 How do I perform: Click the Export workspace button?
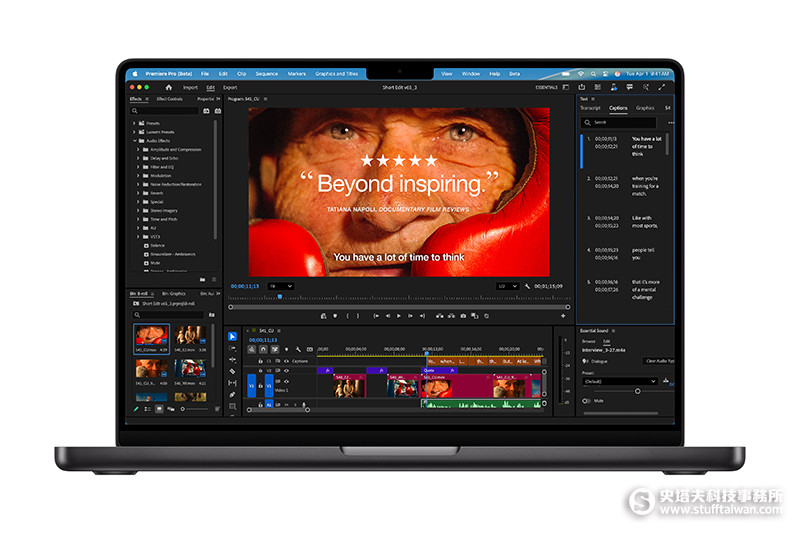click(230, 87)
